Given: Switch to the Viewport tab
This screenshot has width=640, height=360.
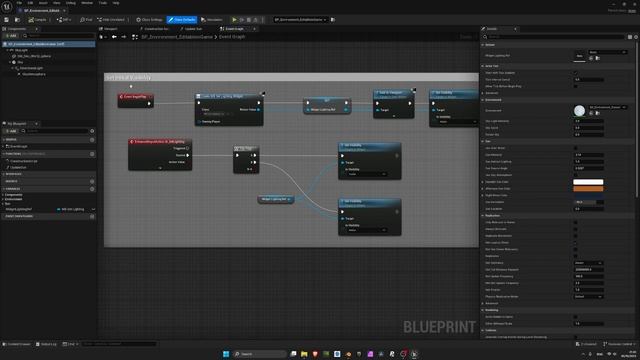Looking at the screenshot, I should click(109, 29).
